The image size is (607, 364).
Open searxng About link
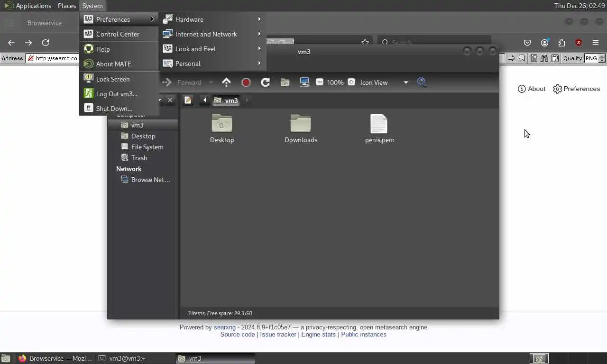532,89
